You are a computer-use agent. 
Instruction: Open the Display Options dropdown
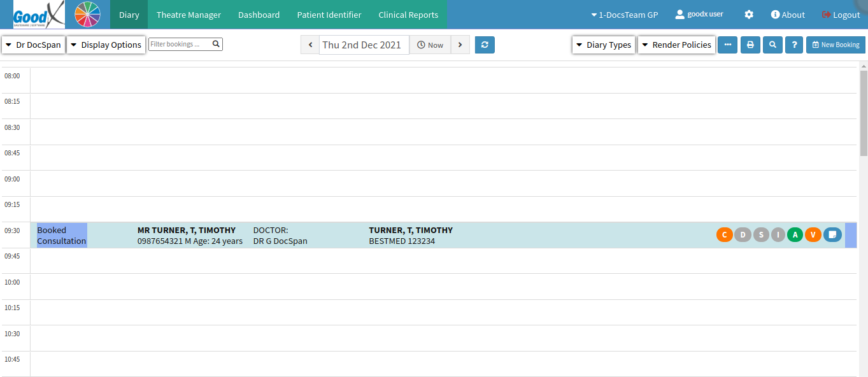(106, 45)
